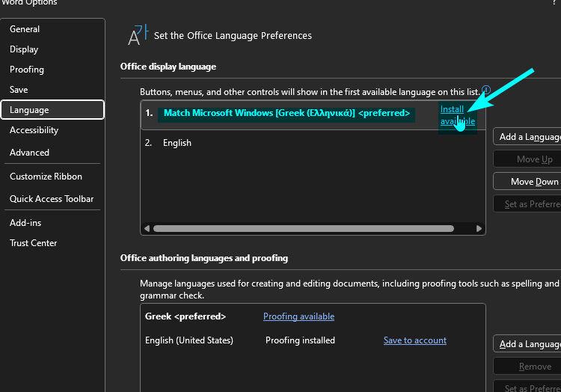Image resolution: width=561 pixels, height=392 pixels.
Task: Select the Greek preferred authoring language row
Action: point(313,316)
